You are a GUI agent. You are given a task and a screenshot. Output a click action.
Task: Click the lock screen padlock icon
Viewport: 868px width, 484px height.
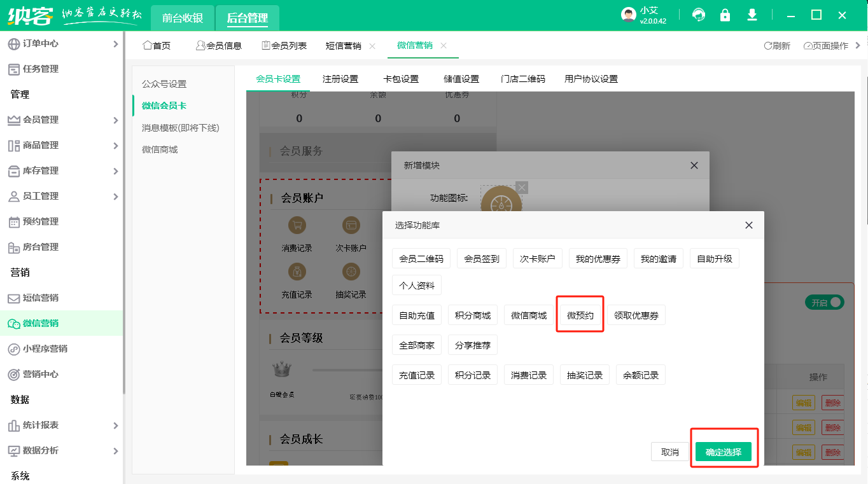[x=725, y=15]
